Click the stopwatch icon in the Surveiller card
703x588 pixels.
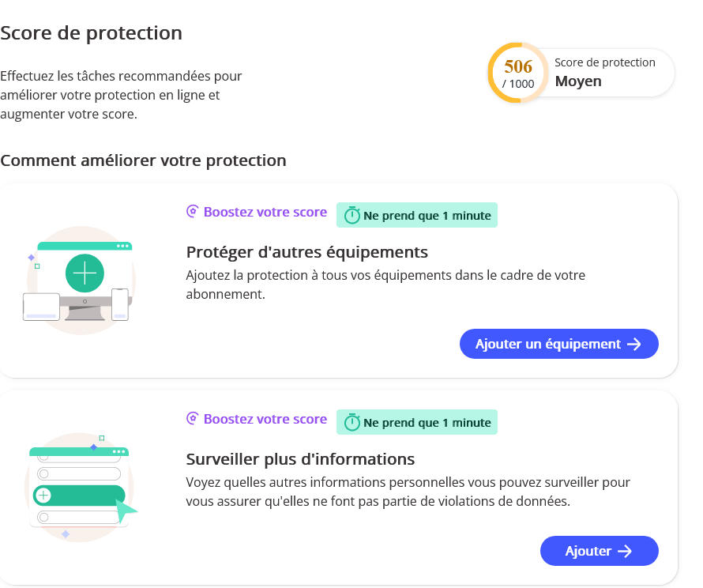[351, 423]
